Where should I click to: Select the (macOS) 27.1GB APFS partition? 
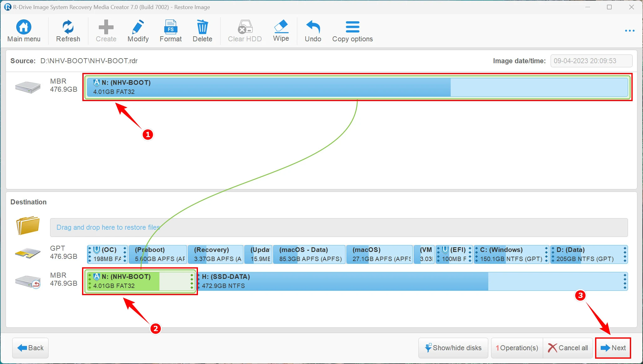click(379, 254)
